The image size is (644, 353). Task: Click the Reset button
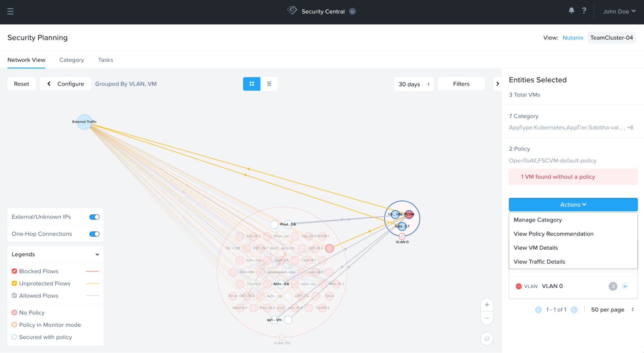pyautogui.click(x=22, y=84)
